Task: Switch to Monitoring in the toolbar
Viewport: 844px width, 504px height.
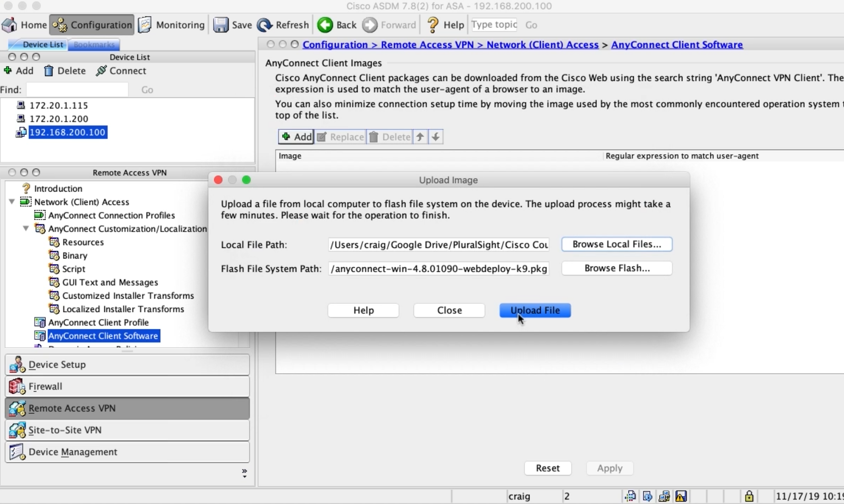Action: (172, 25)
